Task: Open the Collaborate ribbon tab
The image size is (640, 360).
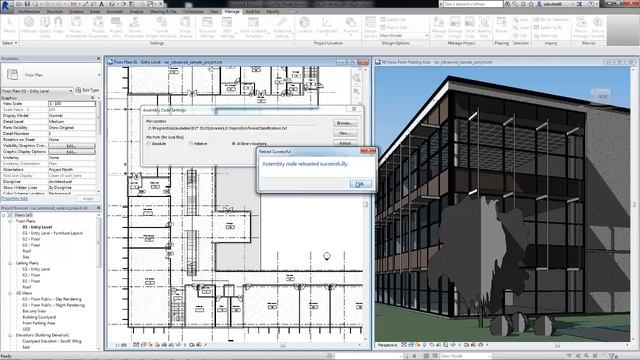Action: (193, 11)
